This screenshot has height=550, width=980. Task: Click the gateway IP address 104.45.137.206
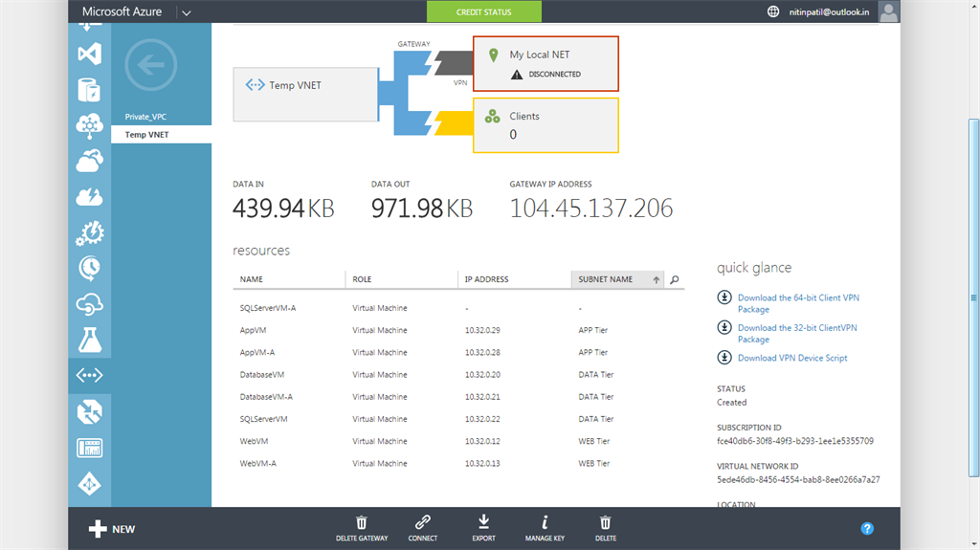coord(591,209)
